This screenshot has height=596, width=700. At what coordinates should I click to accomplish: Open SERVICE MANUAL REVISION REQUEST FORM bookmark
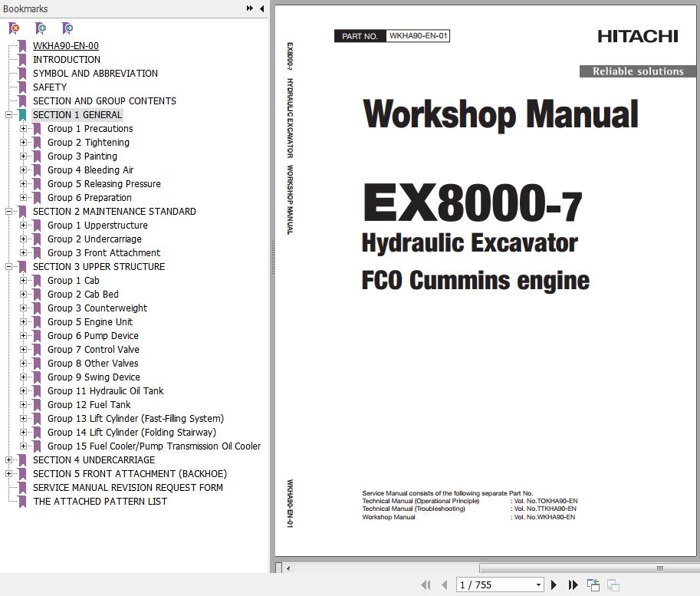tap(127, 488)
